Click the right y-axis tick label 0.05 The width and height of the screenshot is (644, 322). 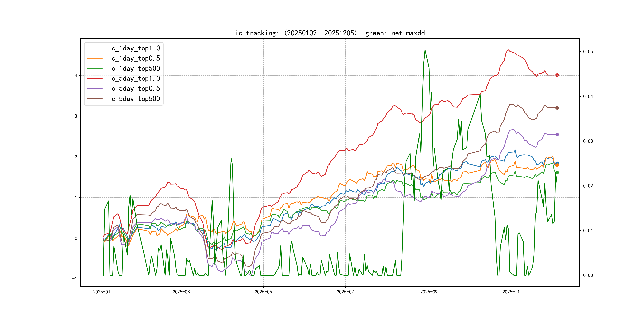point(588,52)
